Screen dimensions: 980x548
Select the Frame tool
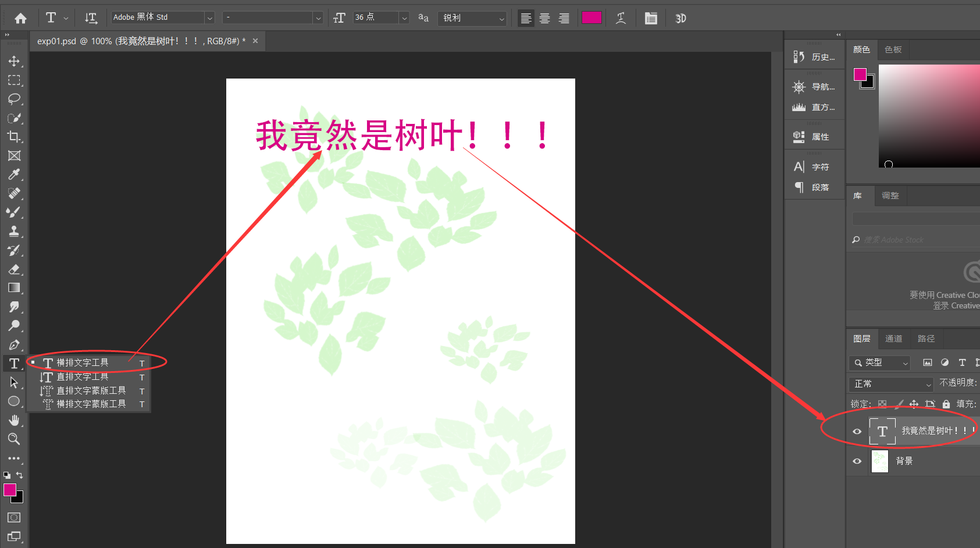point(14,156)
